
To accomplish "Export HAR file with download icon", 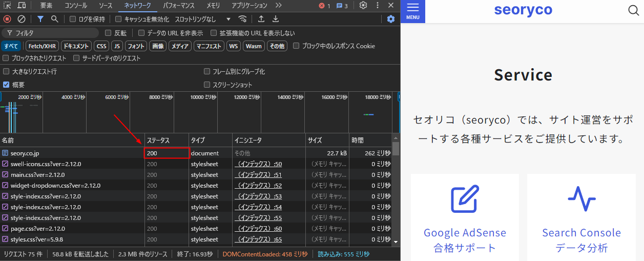I will (276, 19).
